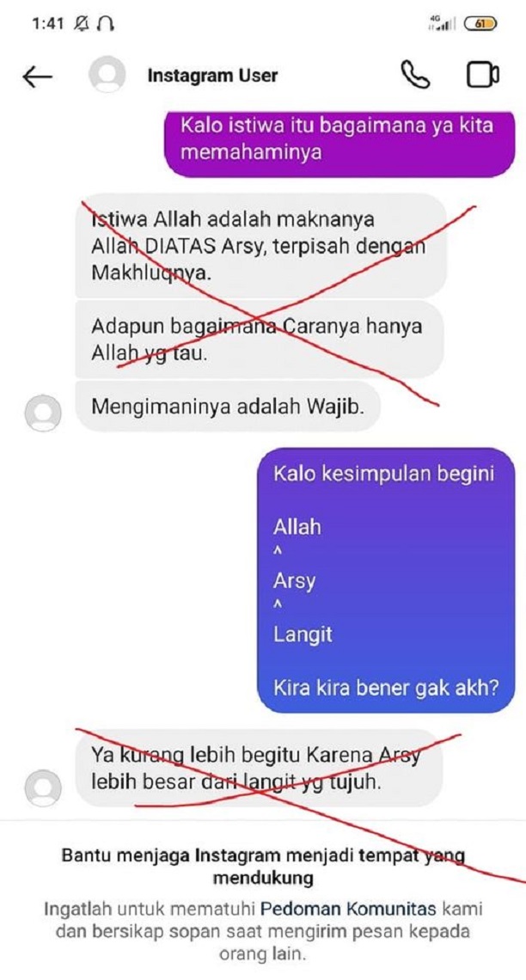Viewport: 526px width, 980px height.
Task: Select the 'Ya kurang lebih begitu' reply bubble
Action: click(259, 769)
